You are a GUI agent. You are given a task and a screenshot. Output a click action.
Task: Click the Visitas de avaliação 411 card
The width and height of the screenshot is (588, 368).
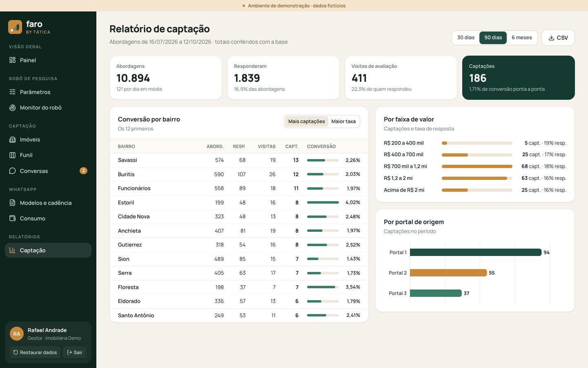401,78
